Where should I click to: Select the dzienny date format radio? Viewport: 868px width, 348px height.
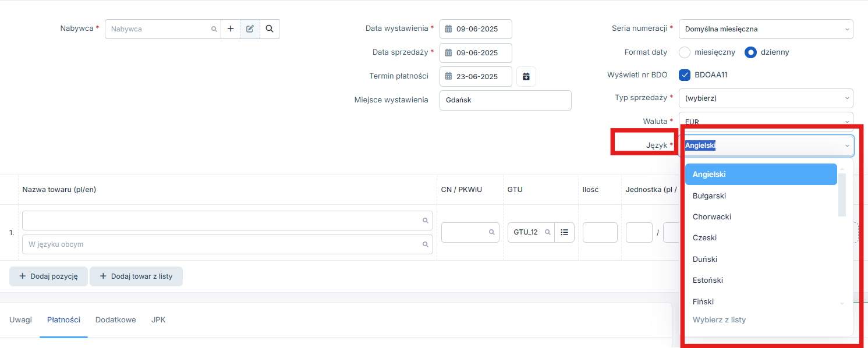coord(751,52)
